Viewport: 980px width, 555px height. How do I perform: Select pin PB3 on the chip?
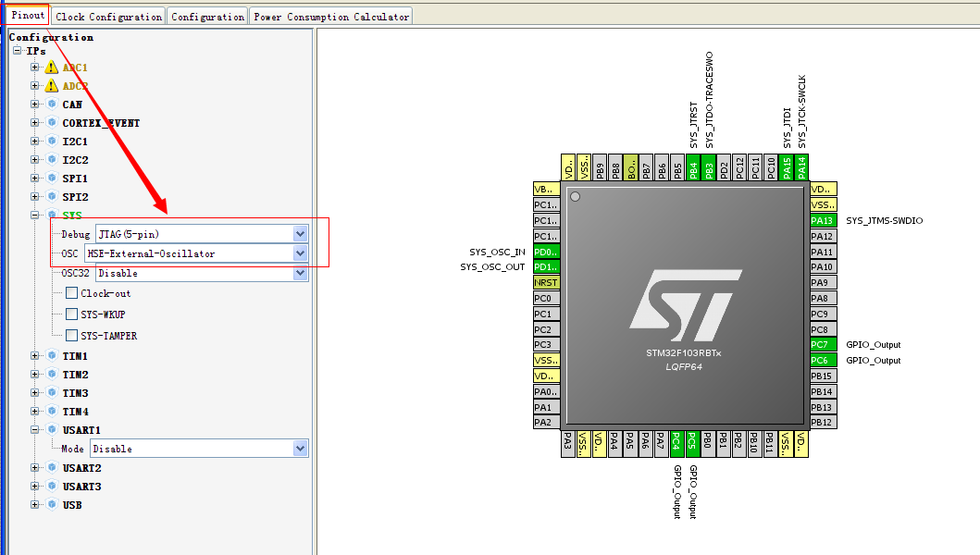click(x=709, y=167)
